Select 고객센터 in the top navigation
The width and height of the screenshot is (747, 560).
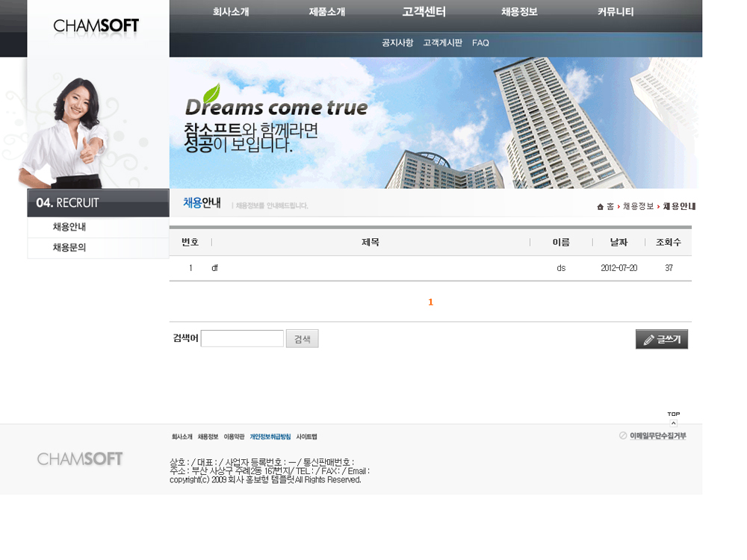click(x=424, y=12)
